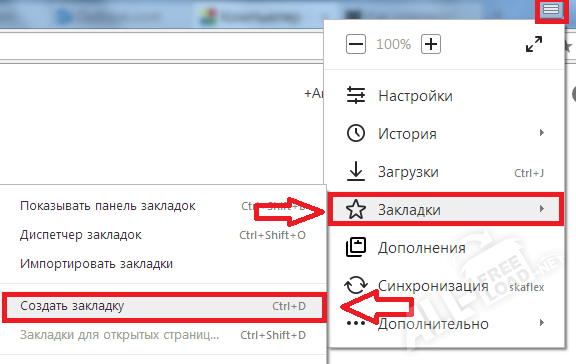
Task: Click the Ctrl+Shift+D shortcut label
Action: point(273,335)
